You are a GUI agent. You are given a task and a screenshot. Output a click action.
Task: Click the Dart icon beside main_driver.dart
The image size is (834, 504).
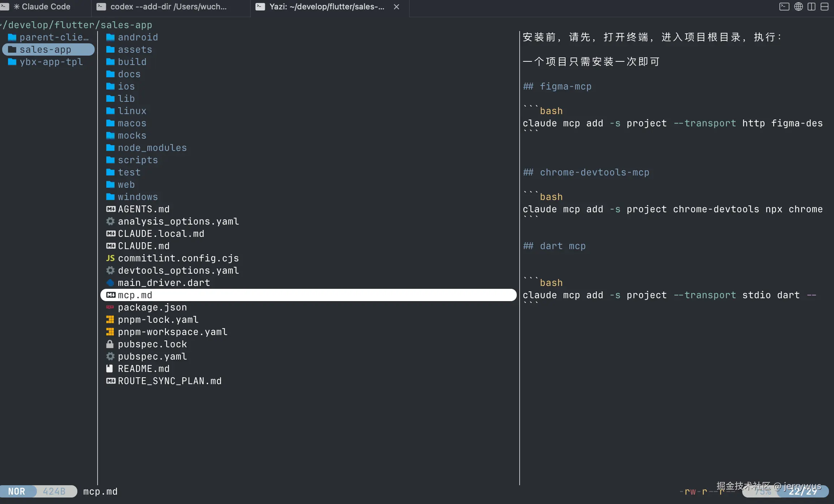click(x=110, y=283)
